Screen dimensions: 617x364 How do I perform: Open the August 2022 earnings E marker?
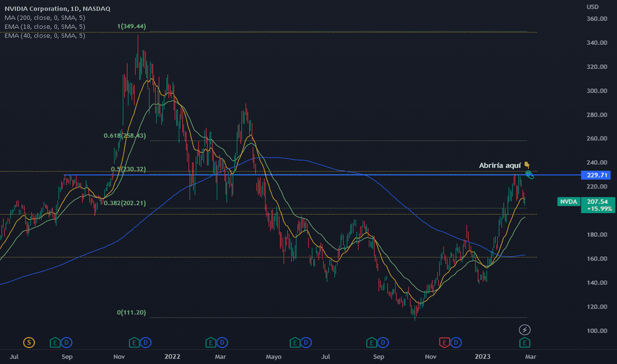pyautogui.click(x=371, y=343)
